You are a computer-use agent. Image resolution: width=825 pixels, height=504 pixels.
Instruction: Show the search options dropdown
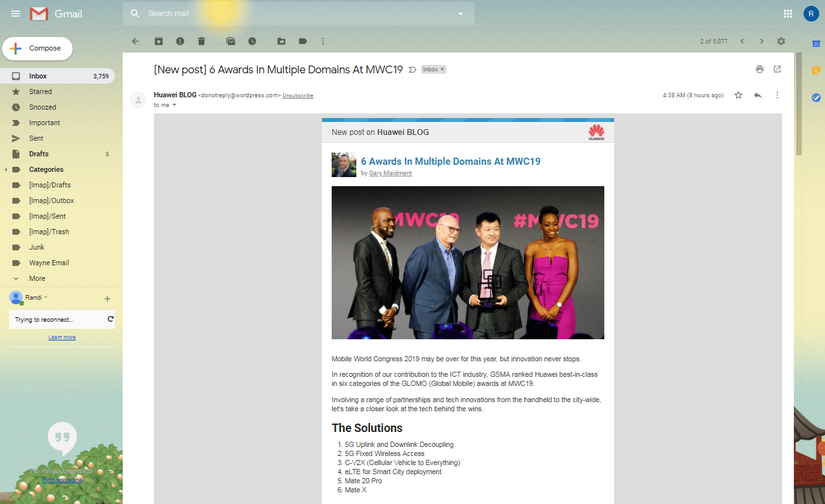tap(460, 14)
